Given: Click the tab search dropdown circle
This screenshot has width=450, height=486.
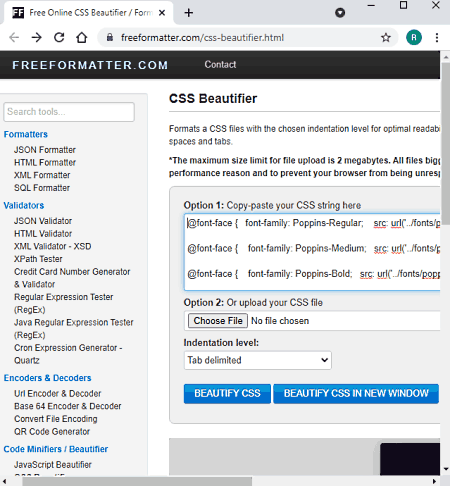Looking at the screenshot, I should (340, 13).
